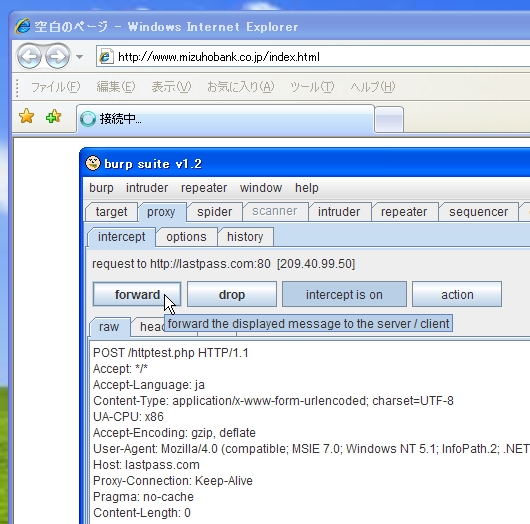This screenshot has height=524, width=530.
Task: Switch to the intruder tool tab
Action: pos(339,212)
